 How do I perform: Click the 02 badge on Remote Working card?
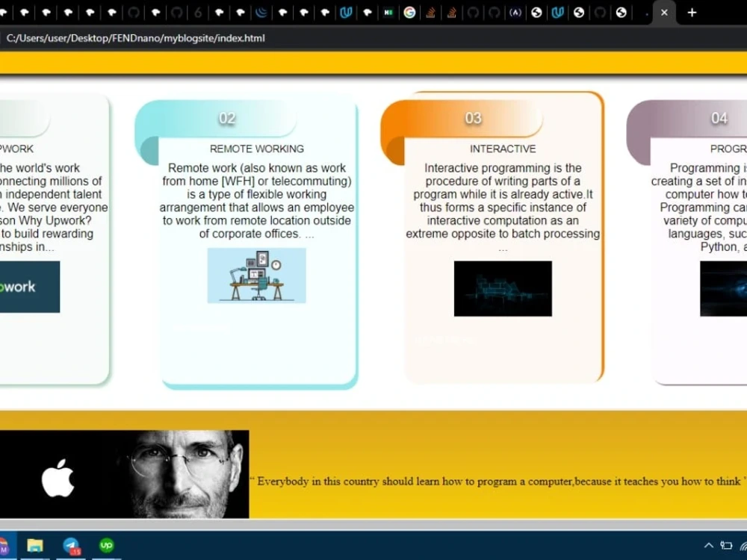click(x=227, y=118)
